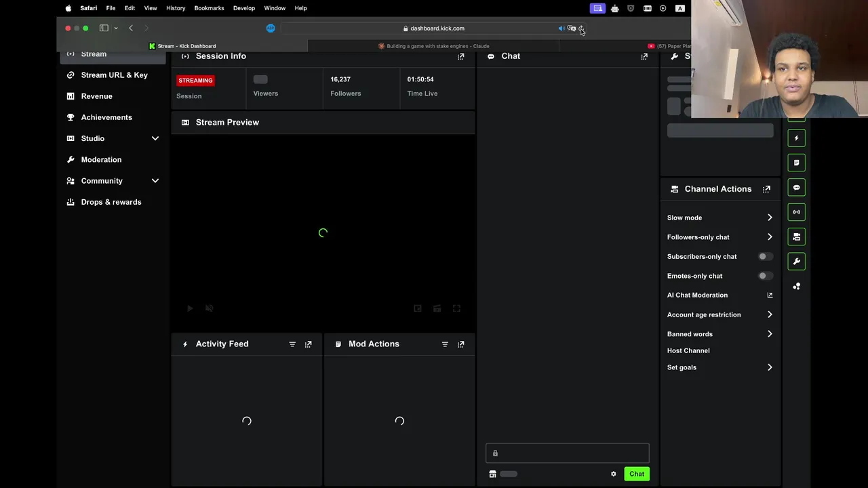Click the green Chat send button
Image resolution: width=868 pixels, height=488 pixels.
637,474
